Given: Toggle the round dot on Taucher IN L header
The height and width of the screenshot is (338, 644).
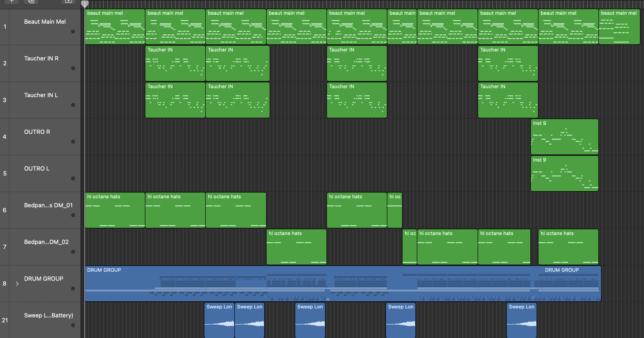Looking at the screenshot, I should [73, 105].
